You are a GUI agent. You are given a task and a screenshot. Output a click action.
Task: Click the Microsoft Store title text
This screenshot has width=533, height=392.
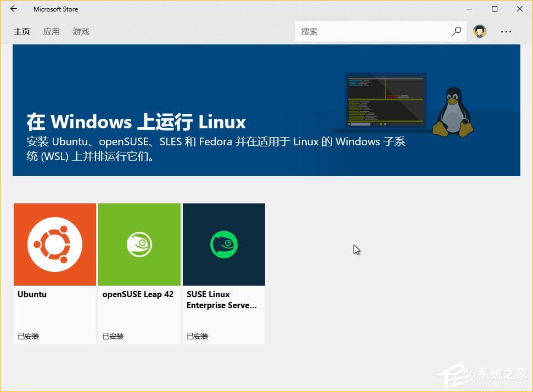point(55,9)
